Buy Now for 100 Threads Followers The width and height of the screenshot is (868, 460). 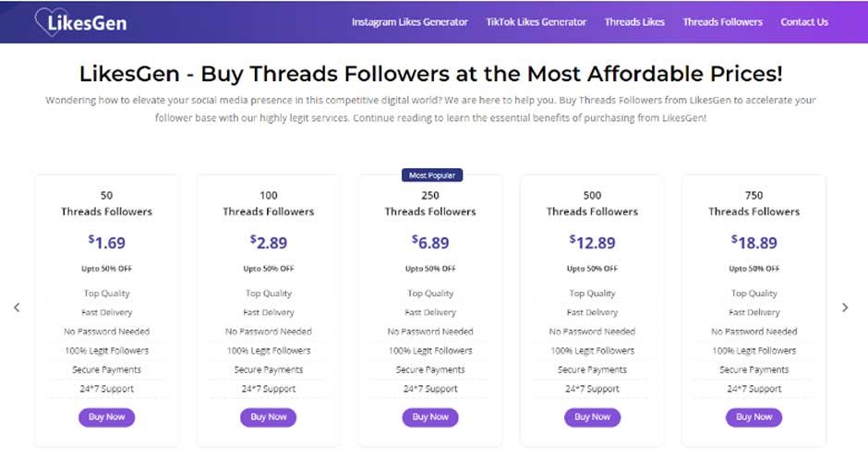click(x=269, y=417)
